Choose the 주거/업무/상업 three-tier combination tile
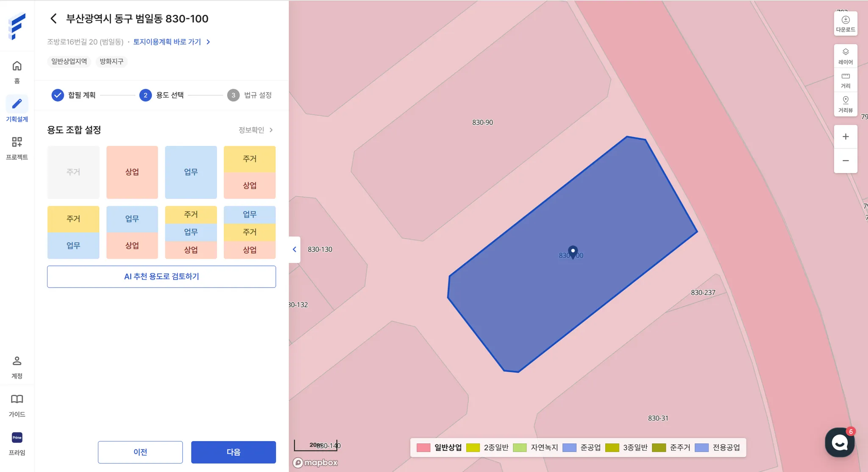This screenshot has width=868, height=472. (191, 232)
